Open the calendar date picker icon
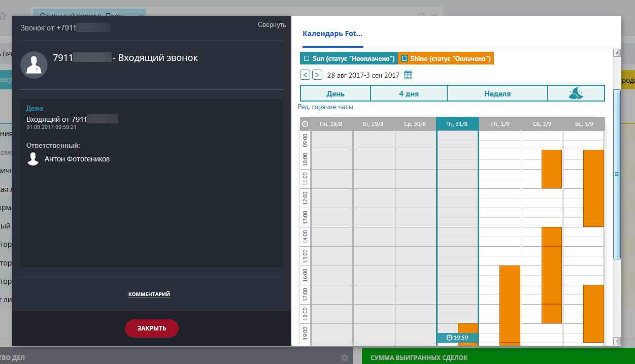 (408, 75)
